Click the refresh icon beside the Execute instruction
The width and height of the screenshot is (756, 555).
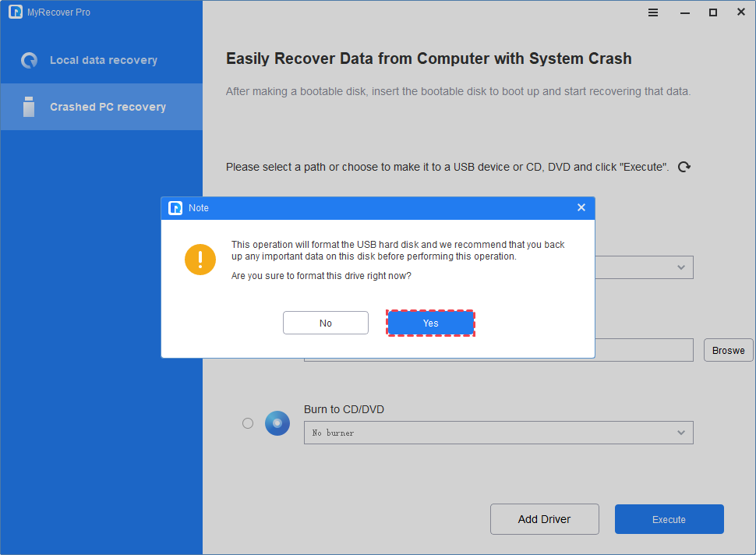click(x=684, y=167)
